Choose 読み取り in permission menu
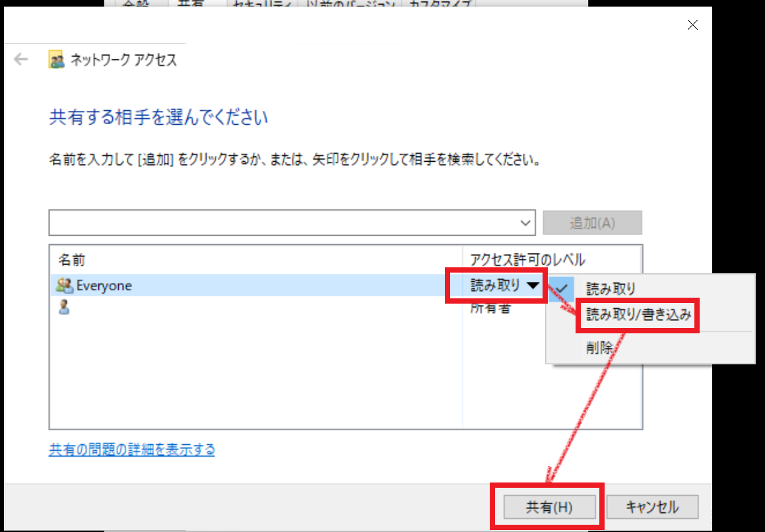 (611, 288)
